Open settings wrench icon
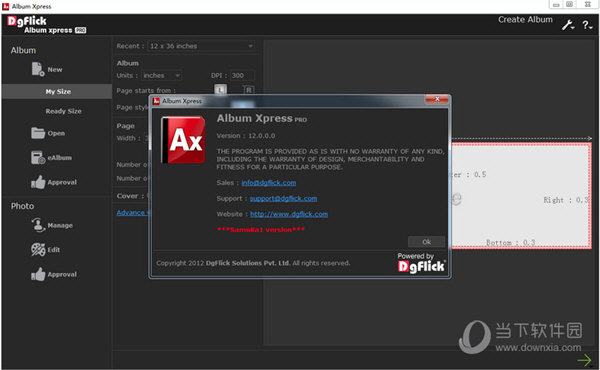The height and width of the screenshot is (370, 600). 567,25
